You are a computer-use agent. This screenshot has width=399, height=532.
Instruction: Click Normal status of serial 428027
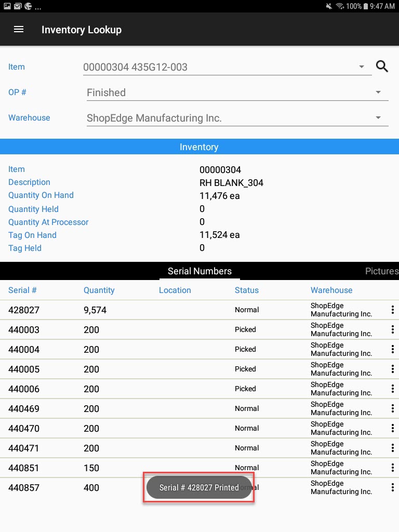(x=247, y=310)
